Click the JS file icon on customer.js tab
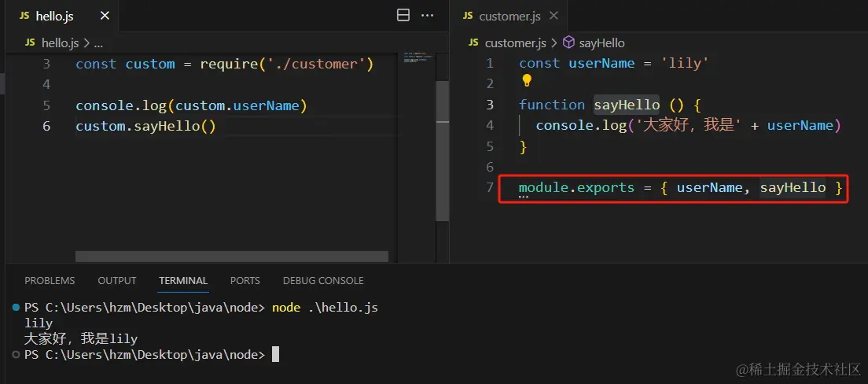The image size is (868, 384). (469, 16)
